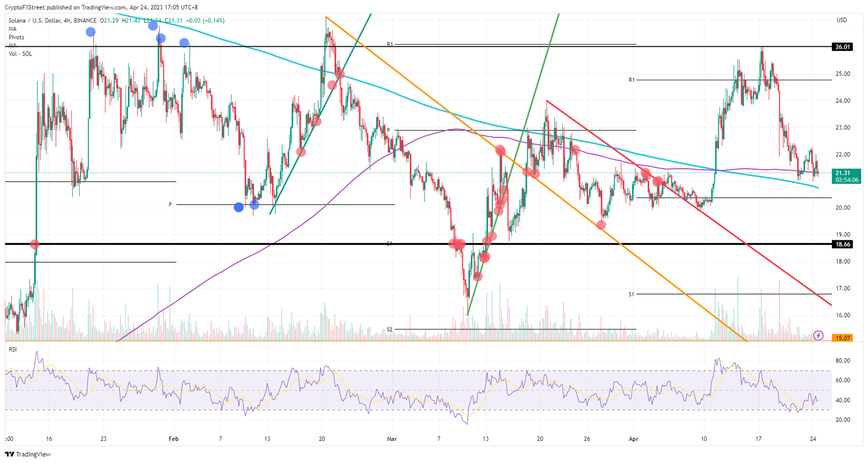This screenshot has width=868, height=463.
Task: Click the 23.00 price axis tick
Action: pos(843,128)
